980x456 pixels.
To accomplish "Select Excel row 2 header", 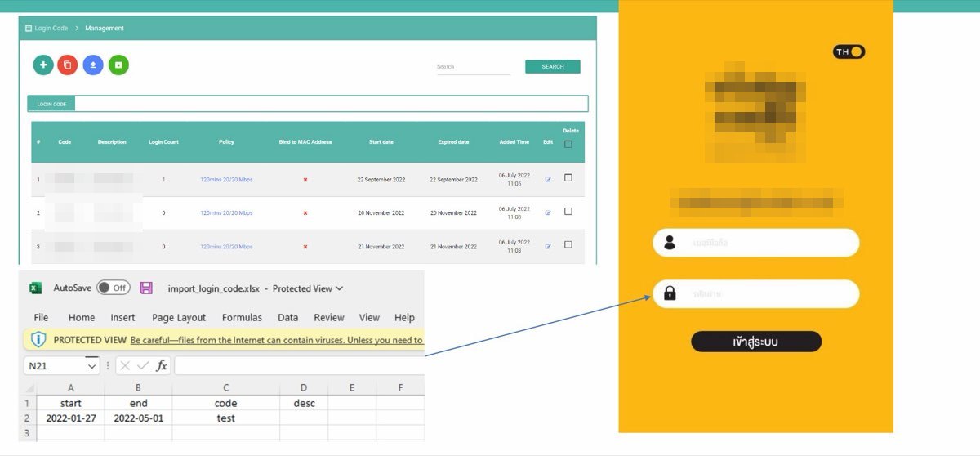I will click(27, 418).
